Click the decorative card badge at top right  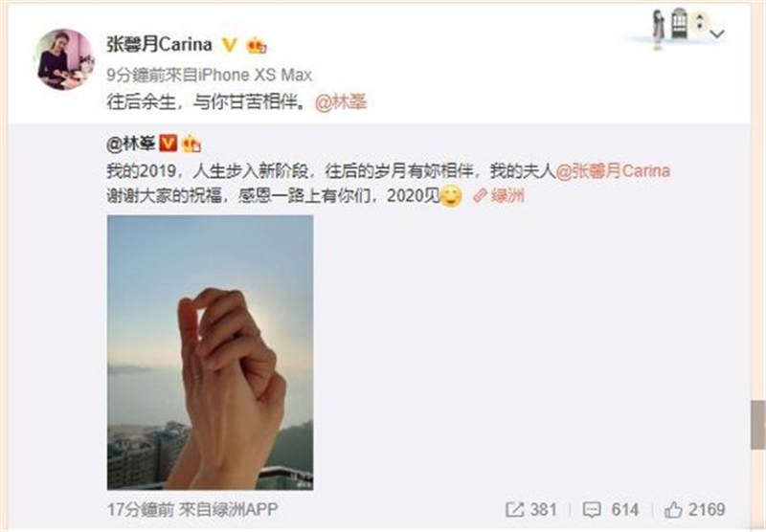(676, 27)
